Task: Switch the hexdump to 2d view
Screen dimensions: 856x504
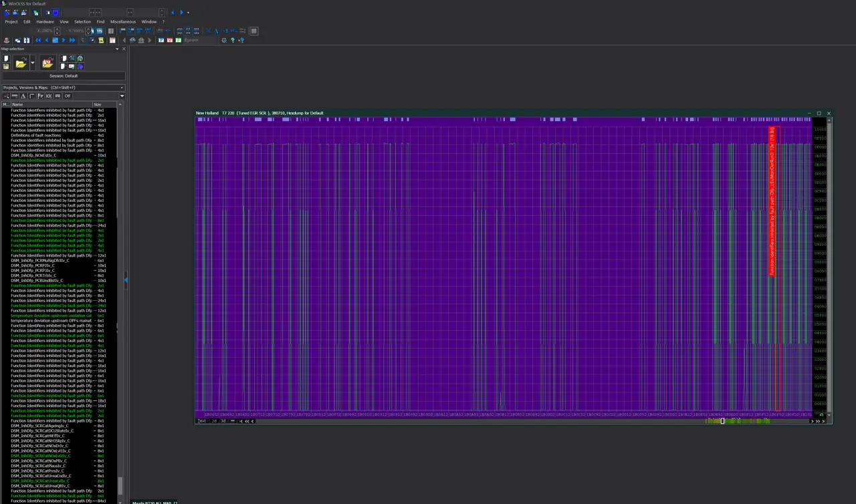Action: (214, 421)
